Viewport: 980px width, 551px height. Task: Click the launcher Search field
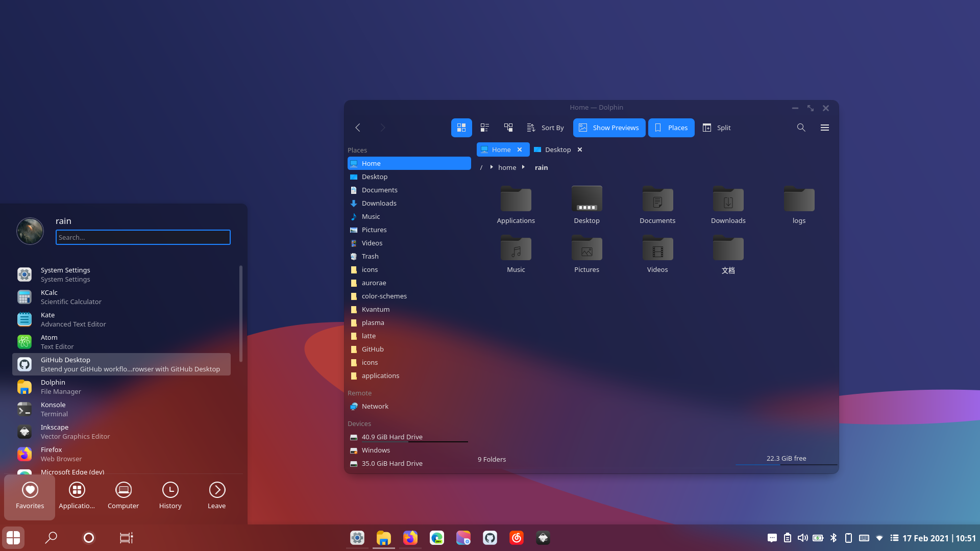143,237
